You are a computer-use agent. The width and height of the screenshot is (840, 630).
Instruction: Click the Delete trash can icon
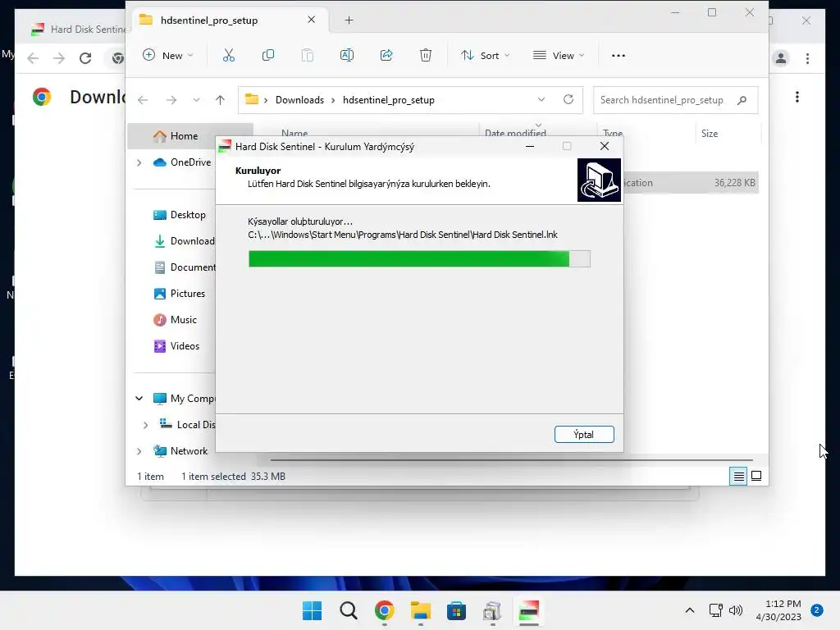coord(426,55)
